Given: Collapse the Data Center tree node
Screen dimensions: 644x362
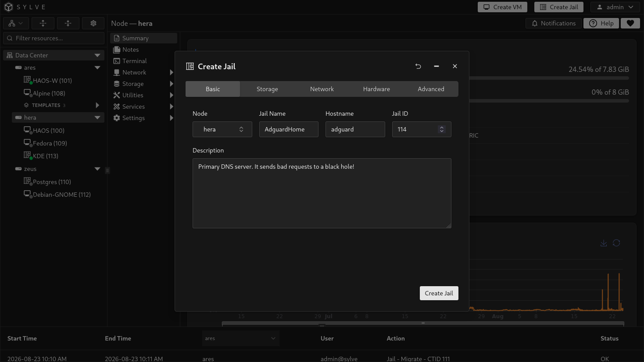Looking at the screenshot, I should (x=97, y=55).
